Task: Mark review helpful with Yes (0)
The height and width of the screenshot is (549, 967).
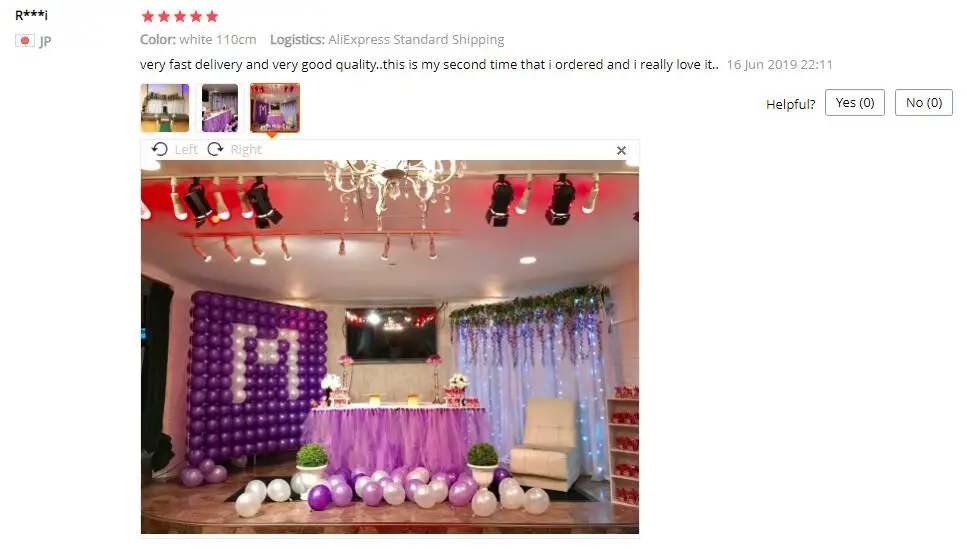Action: point(855,102)
